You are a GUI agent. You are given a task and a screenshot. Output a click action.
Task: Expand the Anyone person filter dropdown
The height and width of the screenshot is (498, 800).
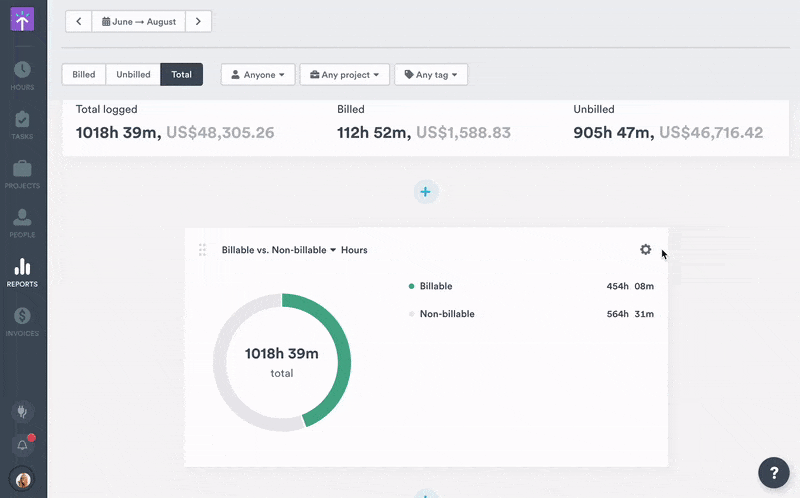[x=258, y=75]
